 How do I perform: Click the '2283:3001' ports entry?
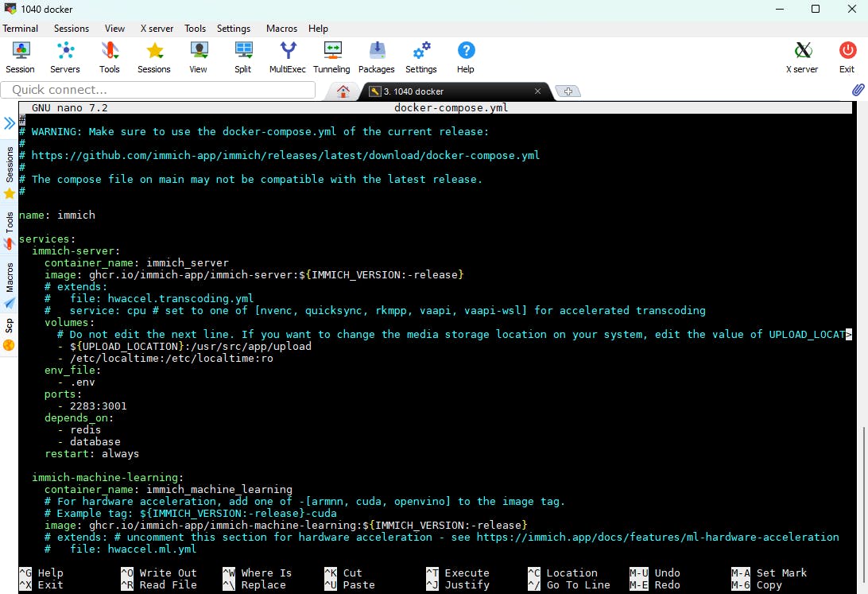coord(98,406)
